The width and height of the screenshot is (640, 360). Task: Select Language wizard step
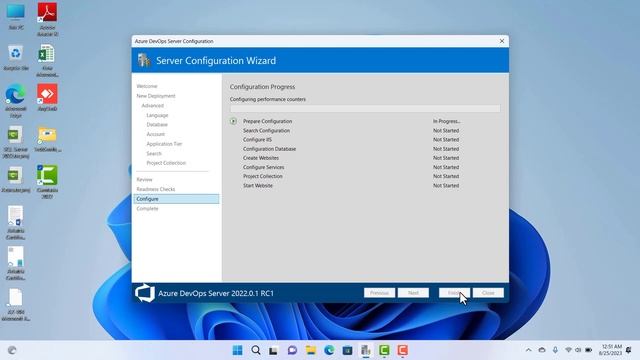coord(157,116)
